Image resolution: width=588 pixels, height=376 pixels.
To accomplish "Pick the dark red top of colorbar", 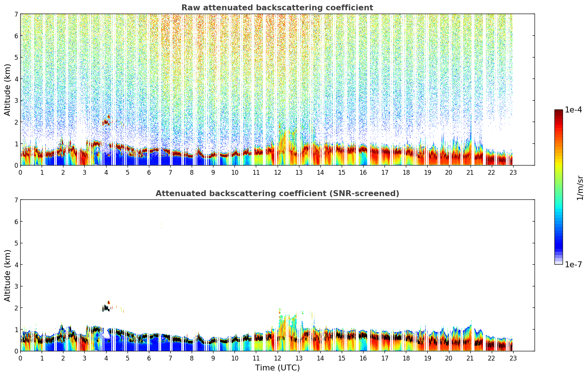I will click(559, 112).
